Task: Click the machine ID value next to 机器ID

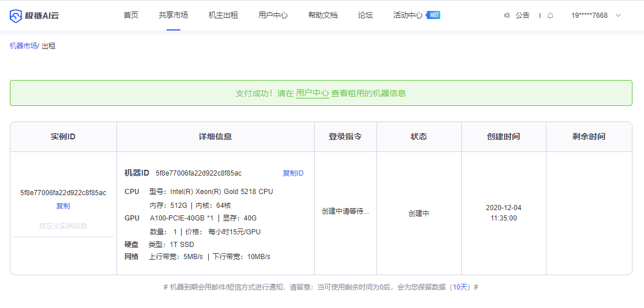Action: 199,173
